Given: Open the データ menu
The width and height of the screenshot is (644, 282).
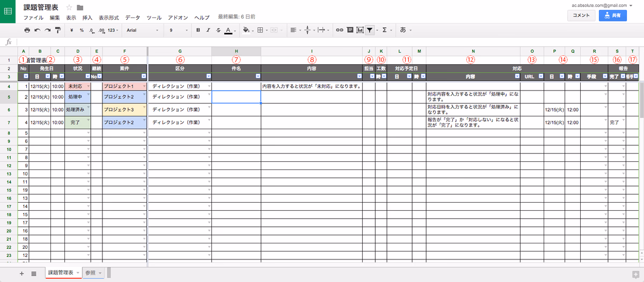Looking at the screenshot, I should click(132, 18).
